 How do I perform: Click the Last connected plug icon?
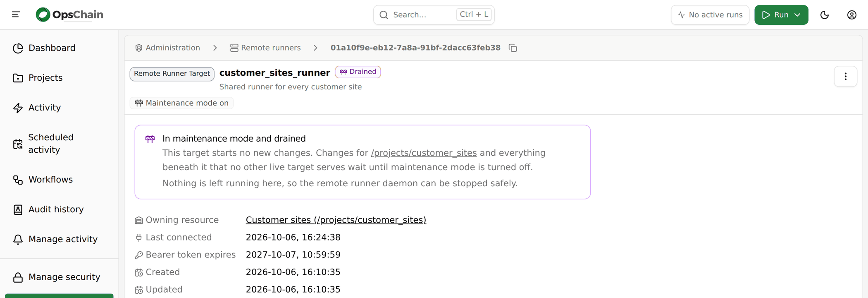139,238
